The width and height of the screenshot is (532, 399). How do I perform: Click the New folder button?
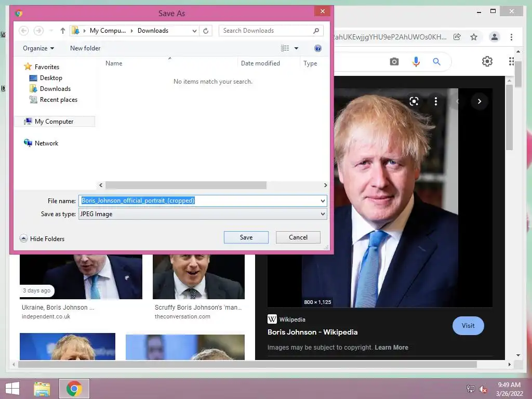[85, 48]
